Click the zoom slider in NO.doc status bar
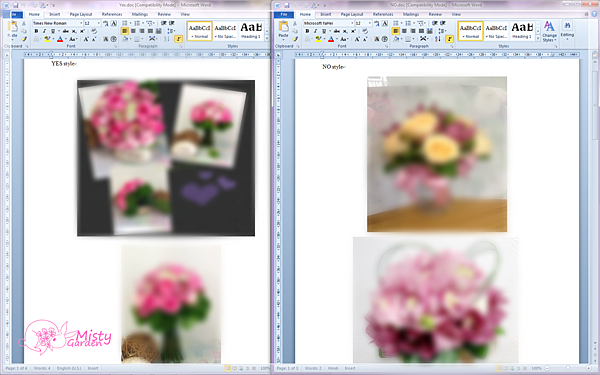Screen dimensions: 600x375 click(568, 368)
